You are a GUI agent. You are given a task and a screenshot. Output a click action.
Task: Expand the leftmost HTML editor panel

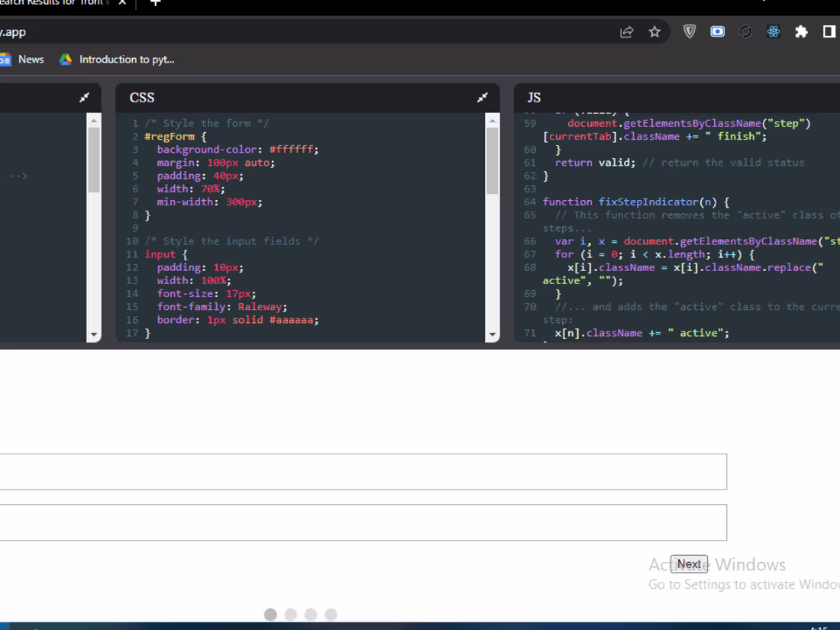(84, 97)
